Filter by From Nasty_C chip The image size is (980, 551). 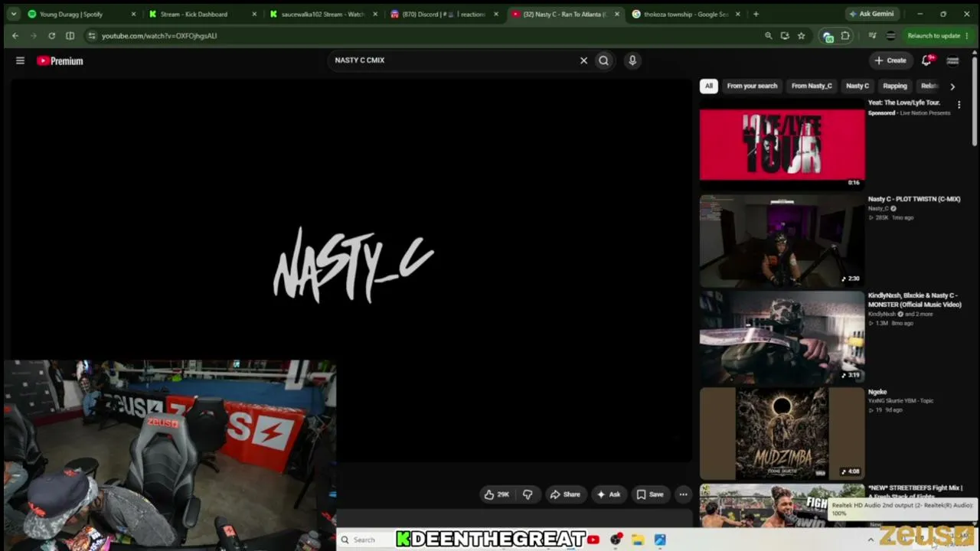tap(812, 86)
